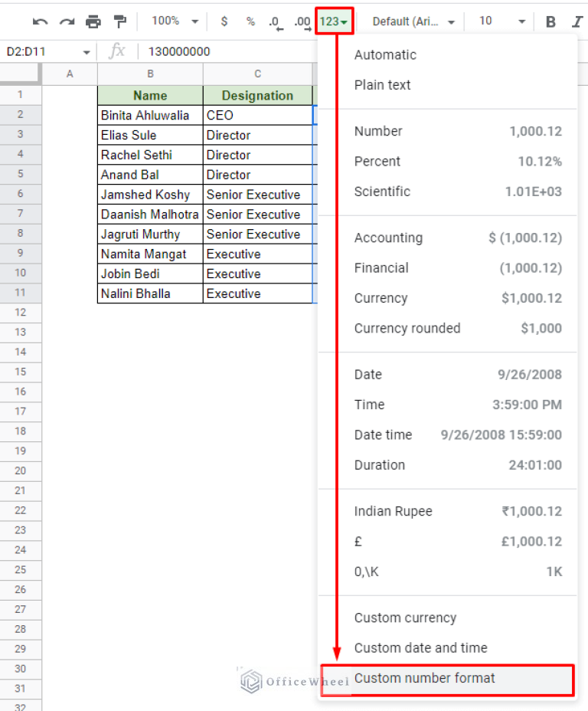
Task: Open the 100% zoom dropdown
Action: tap(175, 21)
